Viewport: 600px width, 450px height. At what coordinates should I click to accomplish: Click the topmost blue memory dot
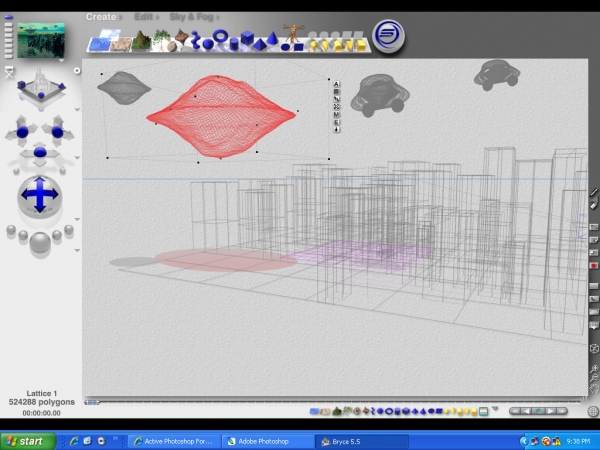pos(8,17)
